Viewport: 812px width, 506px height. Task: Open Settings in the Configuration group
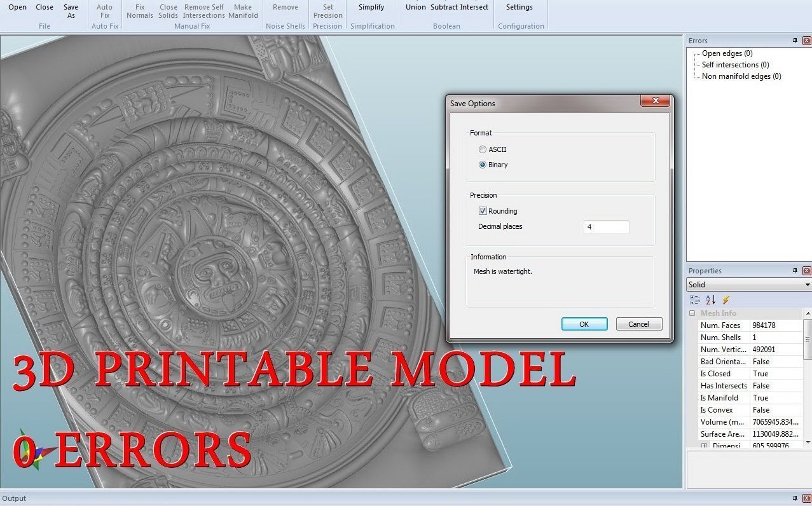click(x=520, y=8)
